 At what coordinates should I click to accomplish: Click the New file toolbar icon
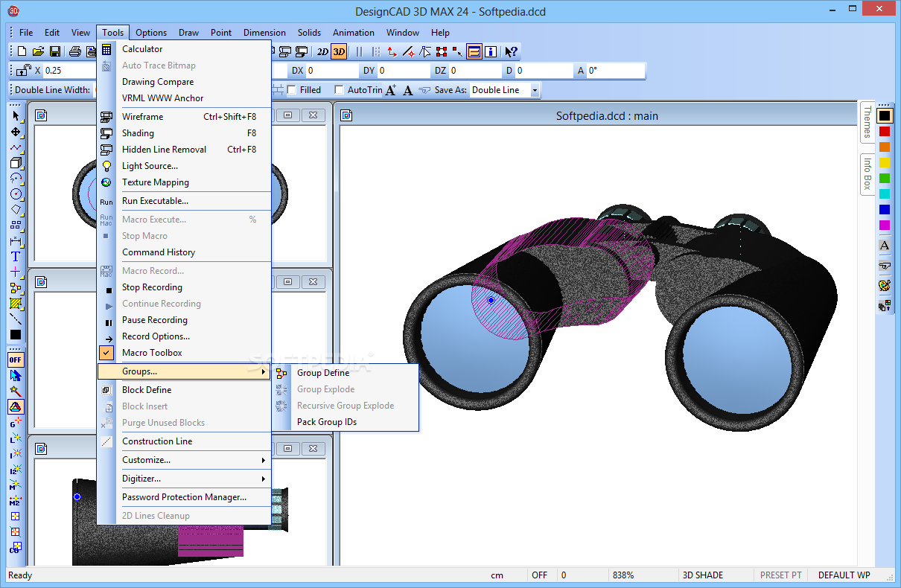22,51
